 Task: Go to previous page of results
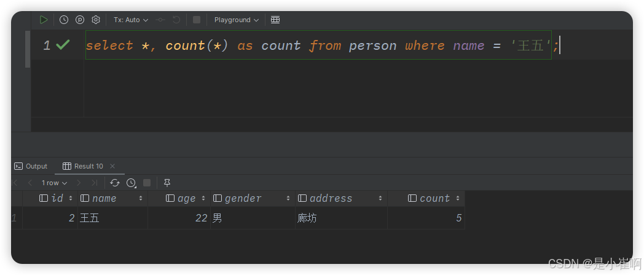[x=29, y=183]
